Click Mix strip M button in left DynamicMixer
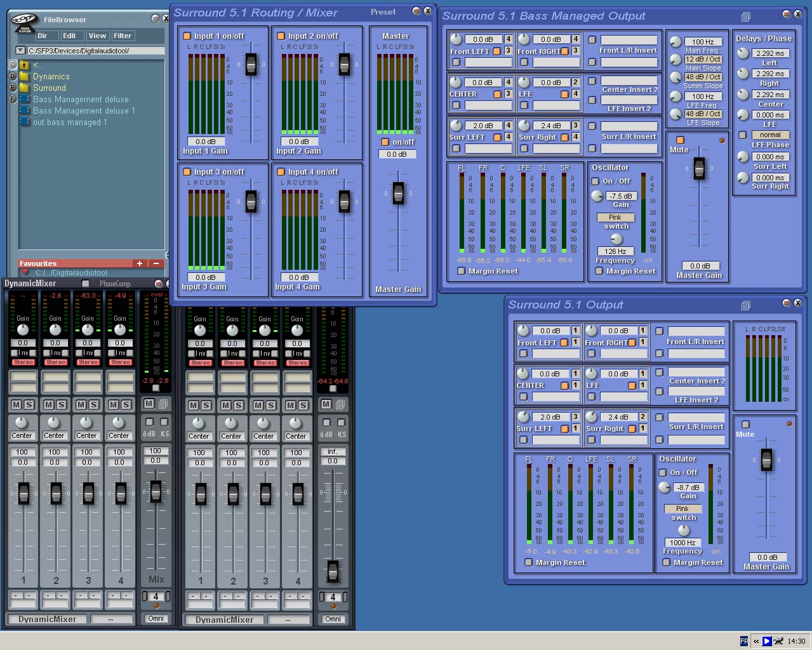The image size is (812, 650). (x=149, y=403)
